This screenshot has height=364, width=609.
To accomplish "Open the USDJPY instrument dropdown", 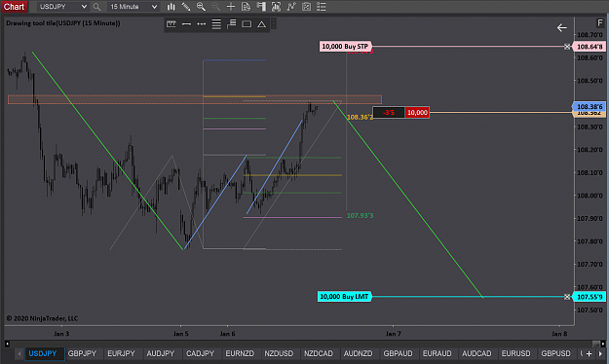I will point(63,7).
